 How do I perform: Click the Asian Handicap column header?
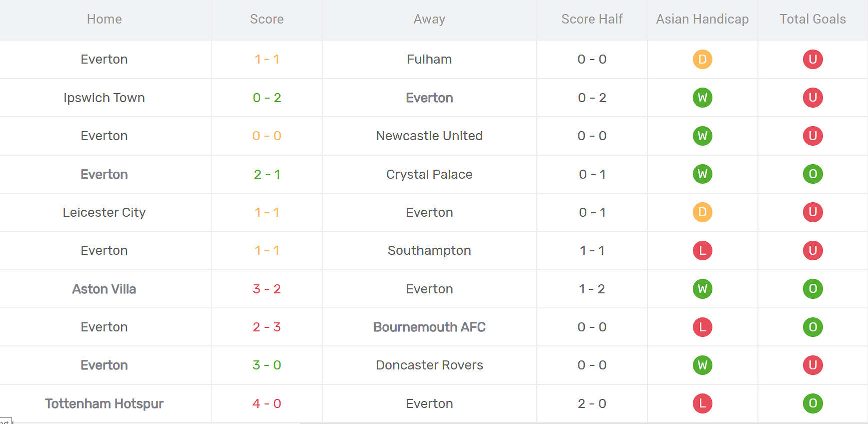tap(702, 19)
